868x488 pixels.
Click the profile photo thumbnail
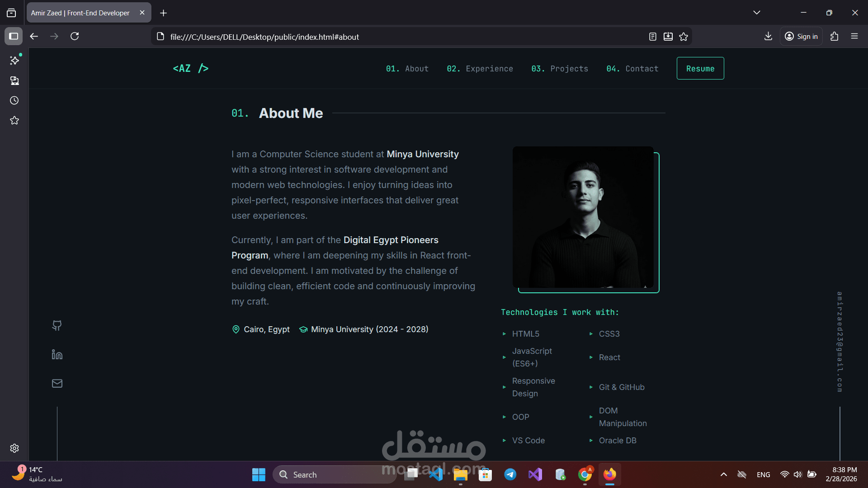point(583,217)
